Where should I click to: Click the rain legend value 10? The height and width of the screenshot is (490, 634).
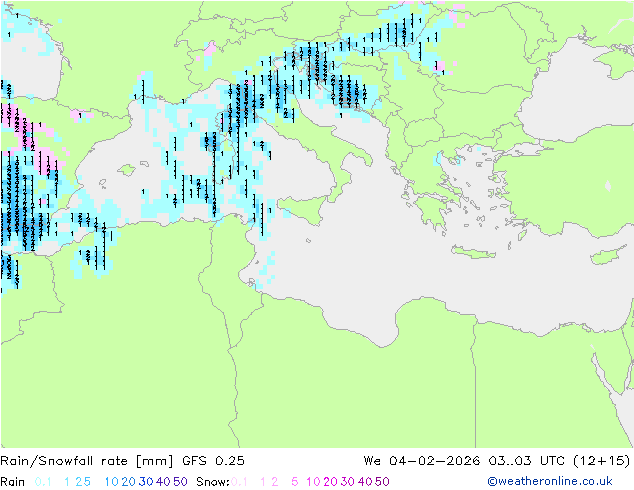tap(112, 482)
